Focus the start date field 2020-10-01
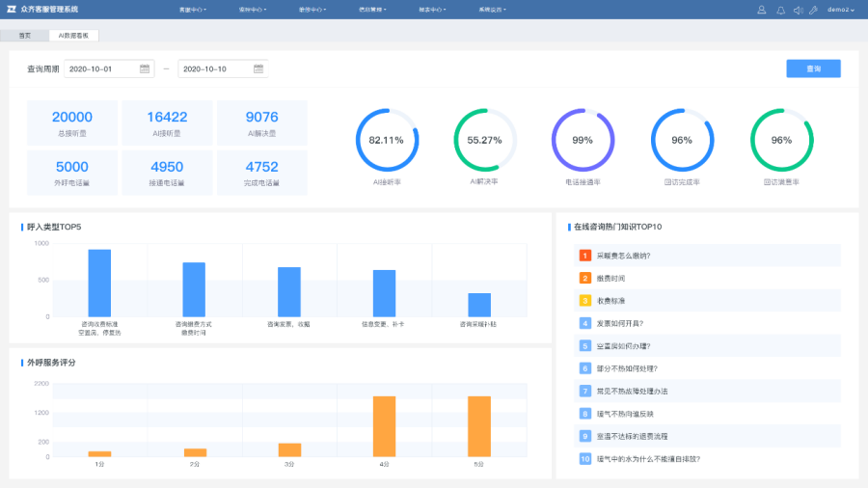 [x=109, y=68]
